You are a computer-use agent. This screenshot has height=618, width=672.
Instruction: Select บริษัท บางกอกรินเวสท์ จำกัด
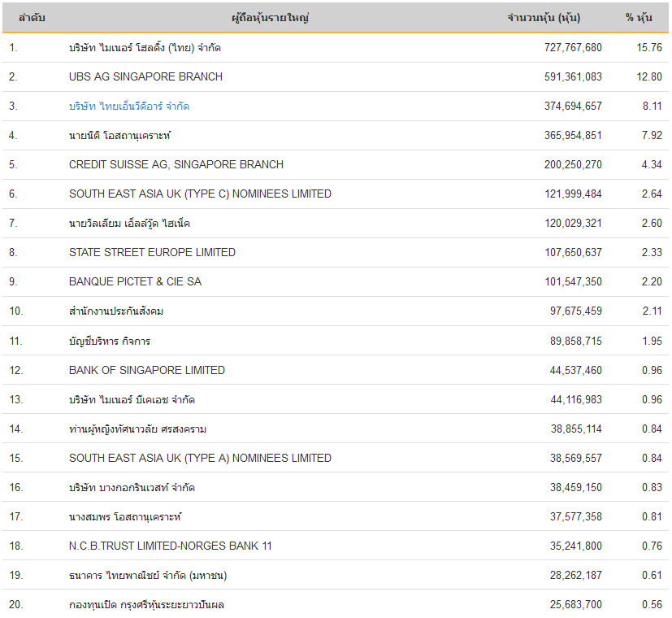click(132, 488)
